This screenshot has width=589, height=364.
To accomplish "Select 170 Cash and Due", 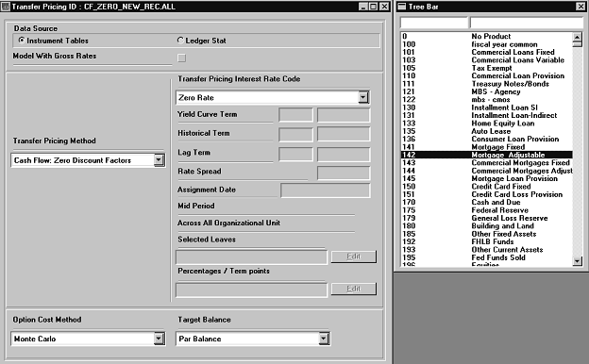I will (x=487, y=202).
